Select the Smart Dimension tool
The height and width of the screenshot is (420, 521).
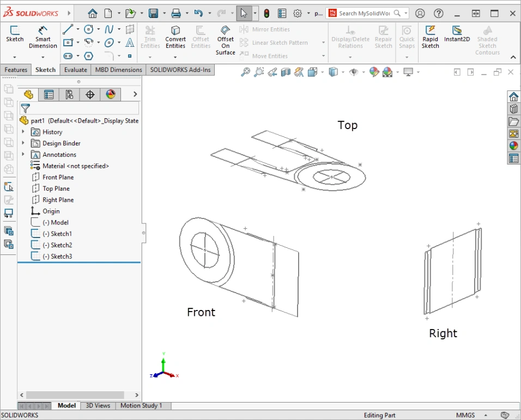coord(43,37)
